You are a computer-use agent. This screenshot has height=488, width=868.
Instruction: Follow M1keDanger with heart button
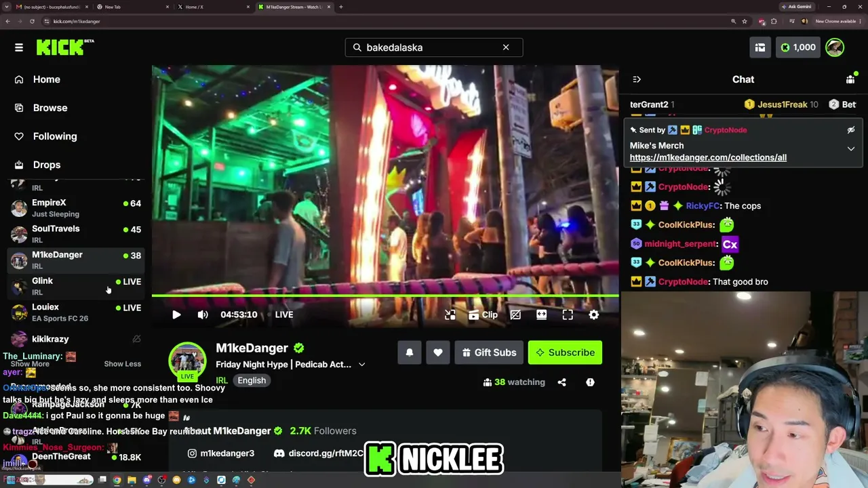click(438, 352)
